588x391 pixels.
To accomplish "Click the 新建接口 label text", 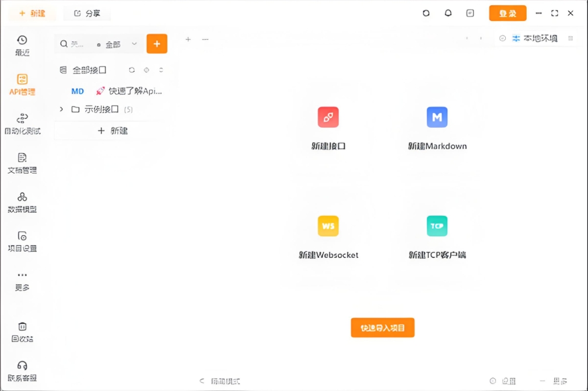I will 328,146.
